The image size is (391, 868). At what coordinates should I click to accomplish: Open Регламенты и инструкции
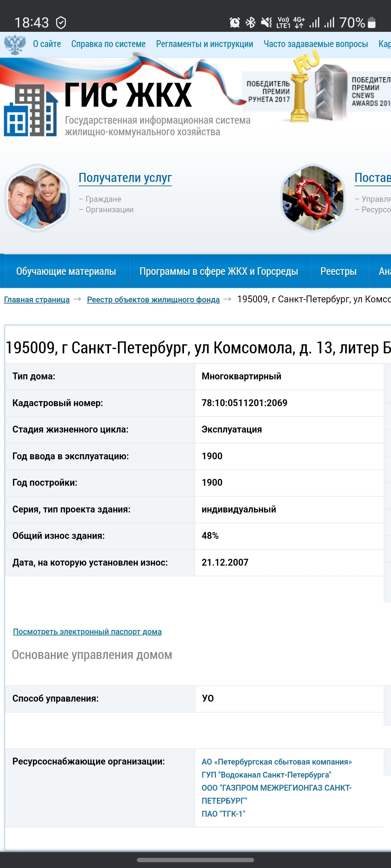point(205,44)
